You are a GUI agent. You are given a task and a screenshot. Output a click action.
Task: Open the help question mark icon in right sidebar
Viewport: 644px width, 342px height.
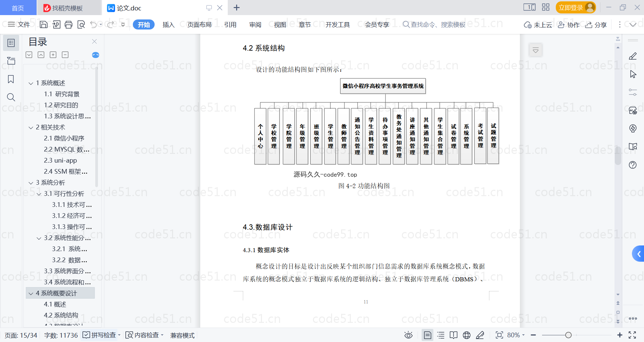click(x=633, y=165)
